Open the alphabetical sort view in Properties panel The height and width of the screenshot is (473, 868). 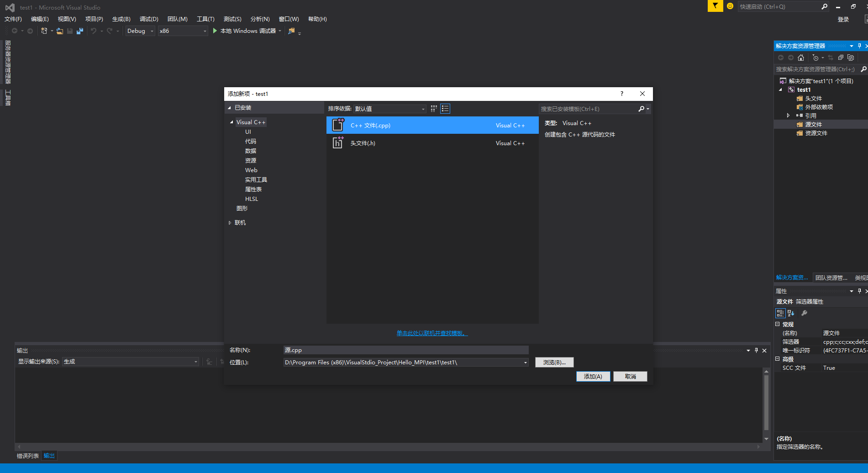click(790, 313)
